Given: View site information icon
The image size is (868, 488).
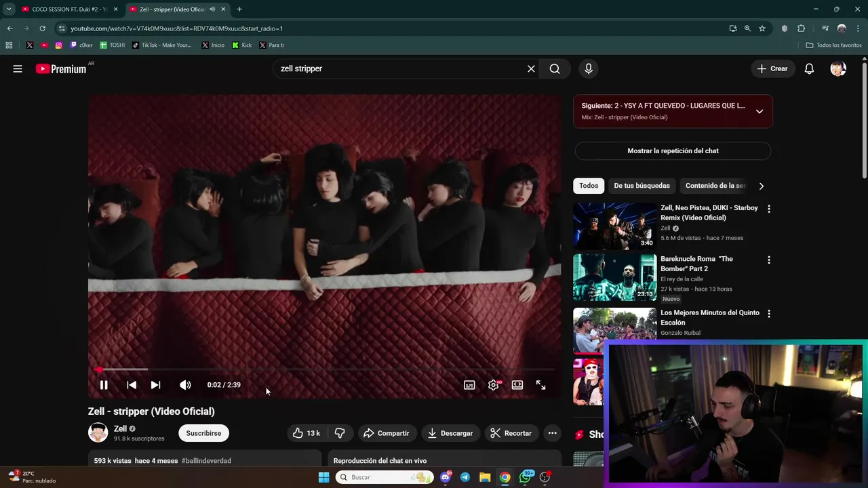Looking at the screenshot, I should pos(62,28).
